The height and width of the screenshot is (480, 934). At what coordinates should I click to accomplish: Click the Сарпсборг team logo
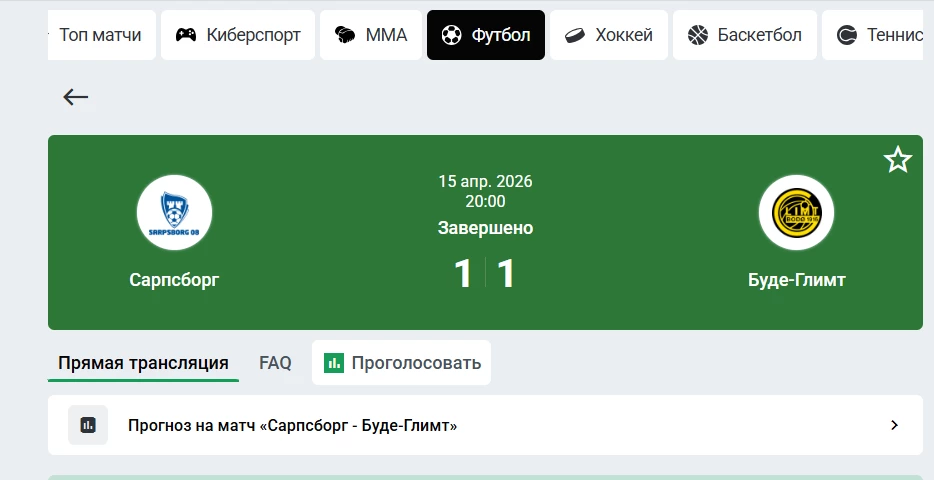tap(174, 212)
